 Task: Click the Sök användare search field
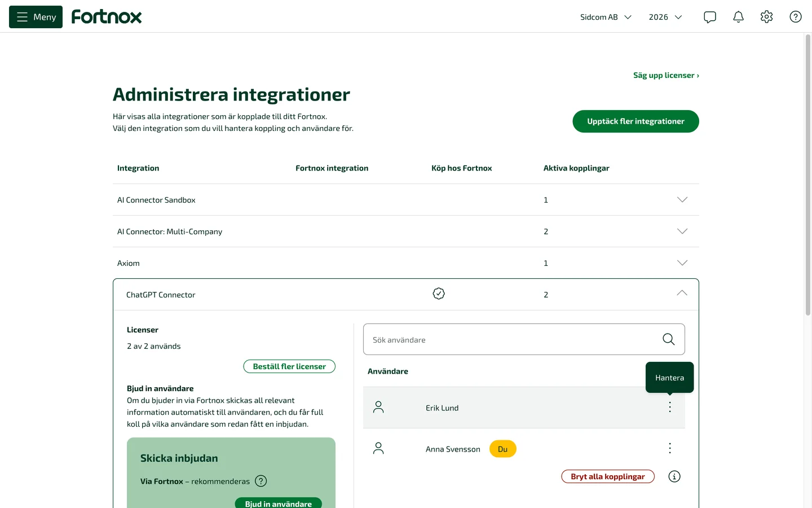coord(524,339)
